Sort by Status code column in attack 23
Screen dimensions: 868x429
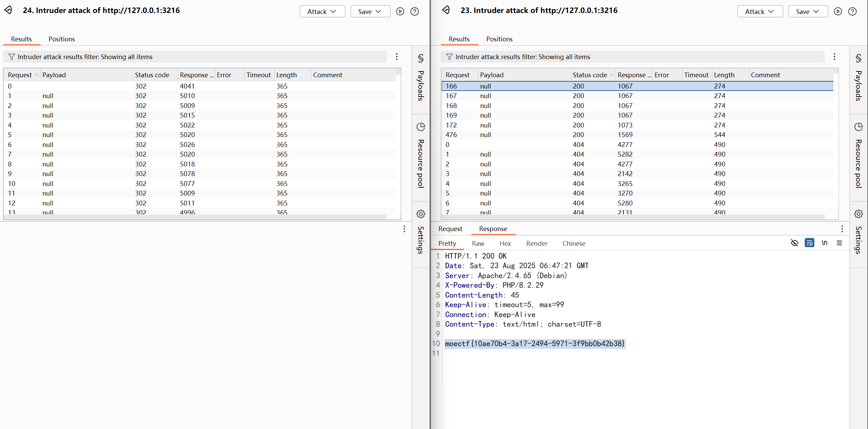[x=590, y=75]
